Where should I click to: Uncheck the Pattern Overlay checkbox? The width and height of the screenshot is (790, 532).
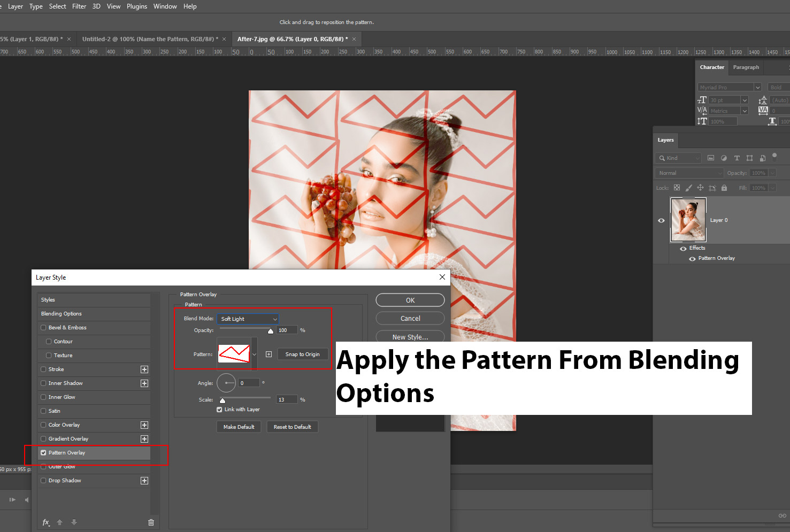coord(43,453)
